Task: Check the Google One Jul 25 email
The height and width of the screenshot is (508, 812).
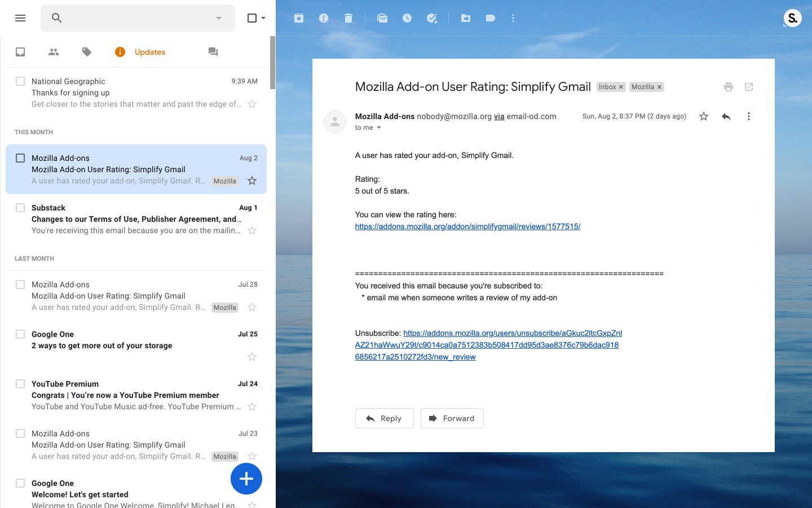Action: coord(20,334)
